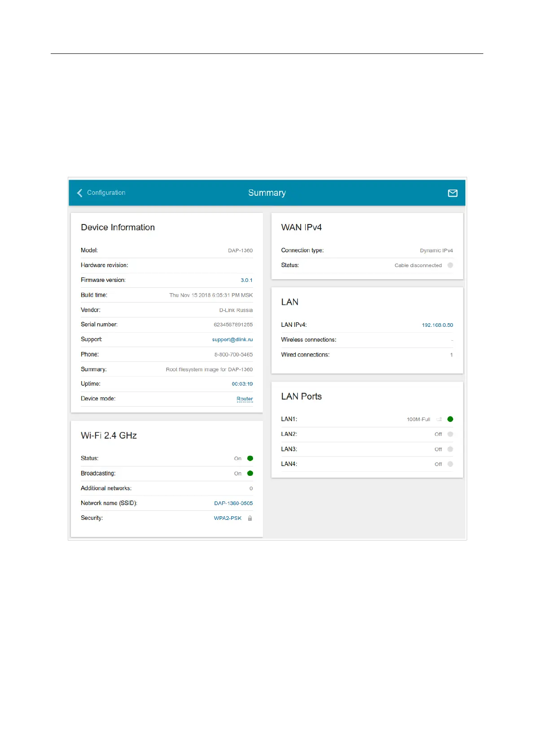Click 'Root filesystem image for DAP-1360' text

pos(209,369)
